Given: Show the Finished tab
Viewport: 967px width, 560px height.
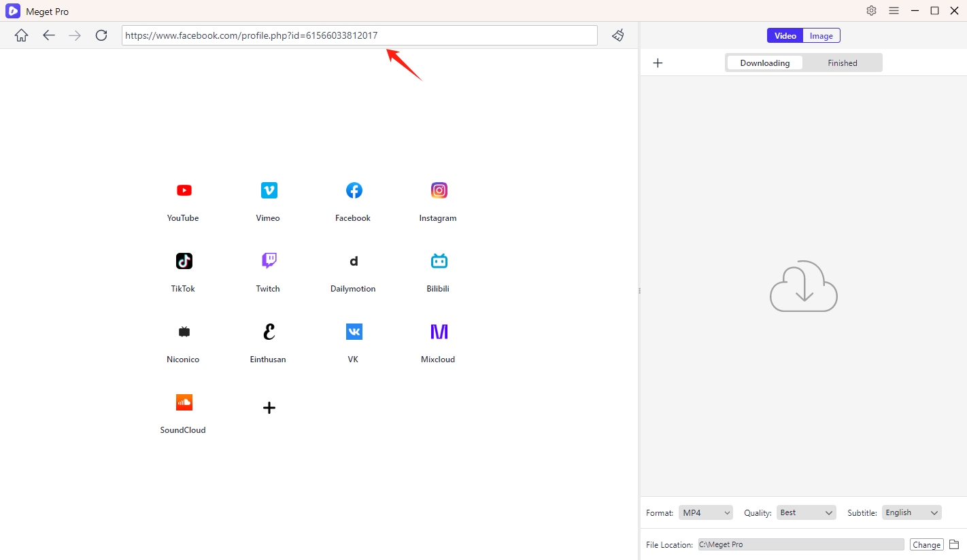Looking at the screenshot, I should 843,63.
